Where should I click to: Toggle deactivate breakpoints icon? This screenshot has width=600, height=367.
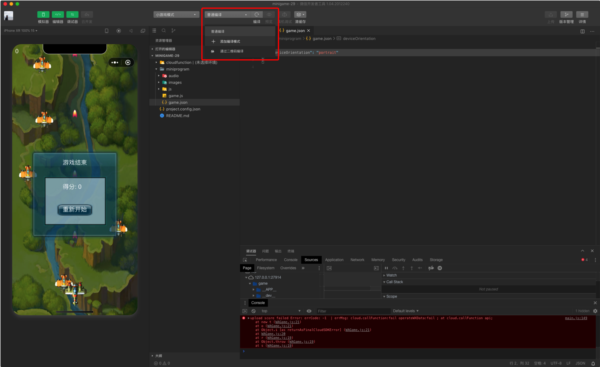[431, 268]
